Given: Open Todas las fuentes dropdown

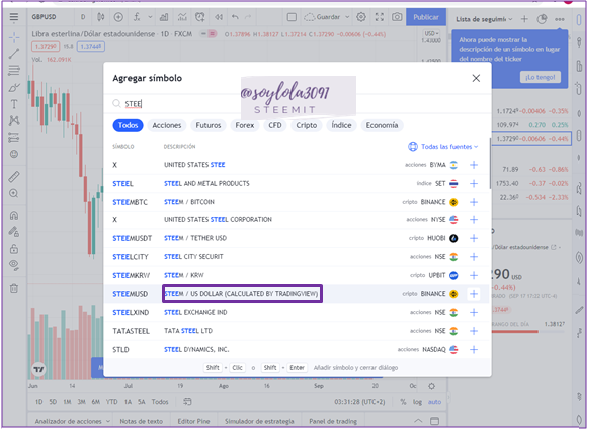Looking at the screenshot, I should click(443, 147).
